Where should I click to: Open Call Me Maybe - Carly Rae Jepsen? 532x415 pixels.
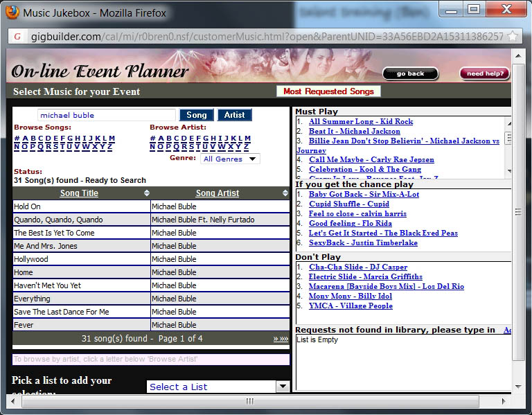pos(371,159)
